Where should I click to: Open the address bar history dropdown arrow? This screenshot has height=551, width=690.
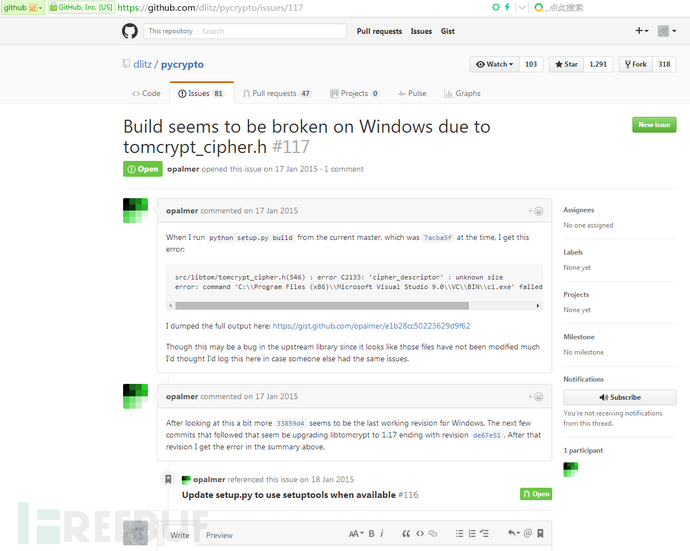coord(522,7)
